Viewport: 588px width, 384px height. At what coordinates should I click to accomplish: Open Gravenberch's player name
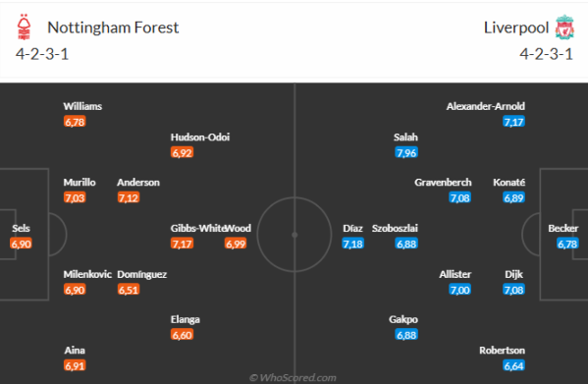pos(443,183)
